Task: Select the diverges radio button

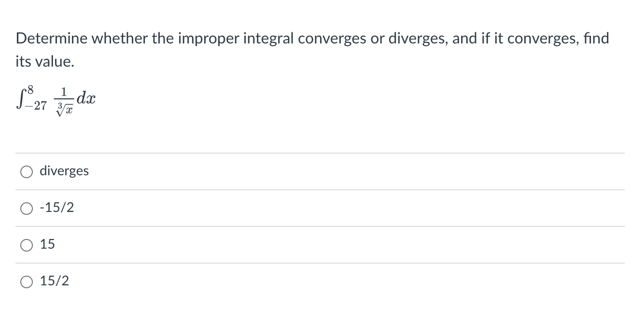Action: 26,171
